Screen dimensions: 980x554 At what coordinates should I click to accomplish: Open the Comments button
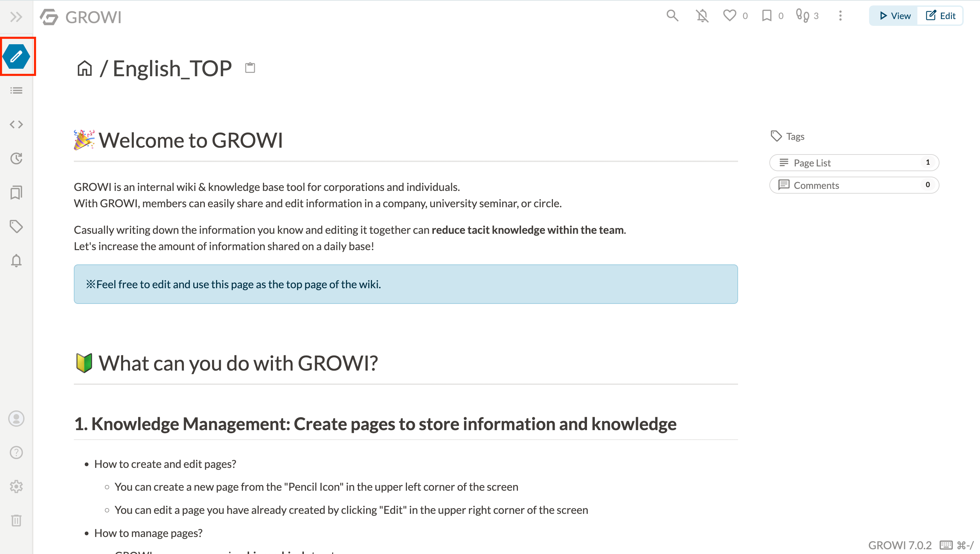pos(854,185)
